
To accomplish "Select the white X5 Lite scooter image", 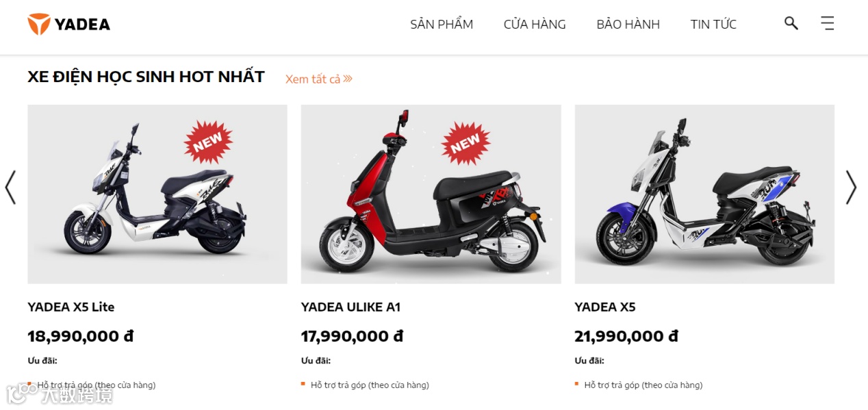I will (157, 194).
